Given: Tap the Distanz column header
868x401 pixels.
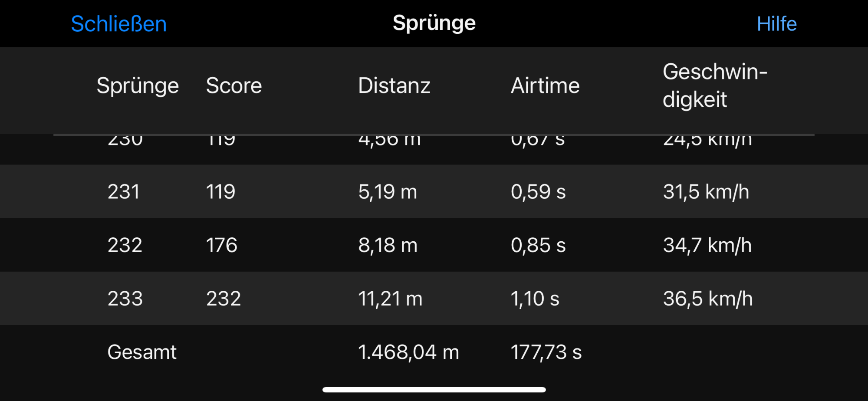Looking at the screenshot, I should coord(394,85).
